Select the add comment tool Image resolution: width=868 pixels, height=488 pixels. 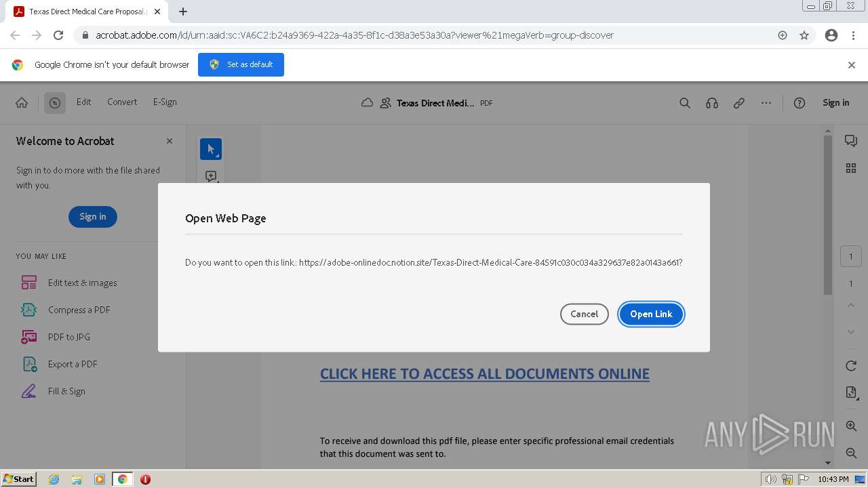tap(211, 176)
